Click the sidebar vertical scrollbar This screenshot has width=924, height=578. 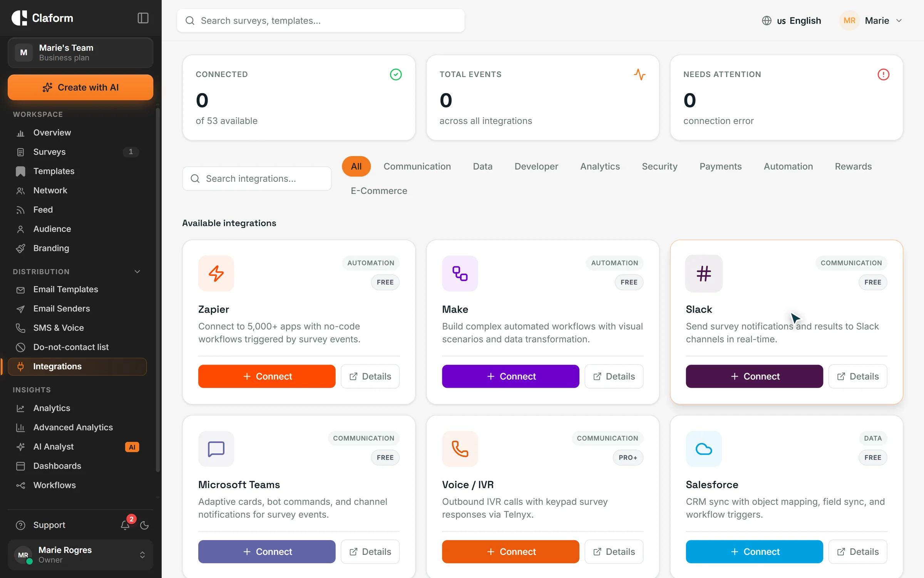[x=157, y=290]
